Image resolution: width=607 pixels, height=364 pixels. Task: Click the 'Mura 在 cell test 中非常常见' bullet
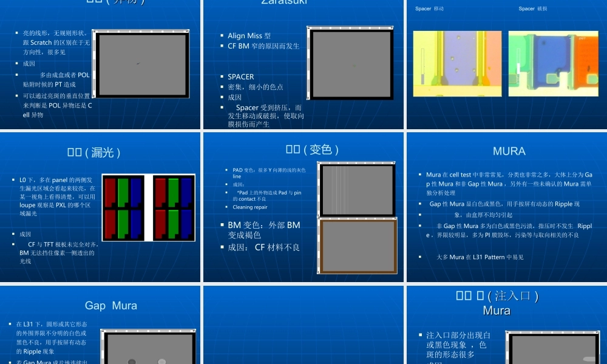[509, 184]
